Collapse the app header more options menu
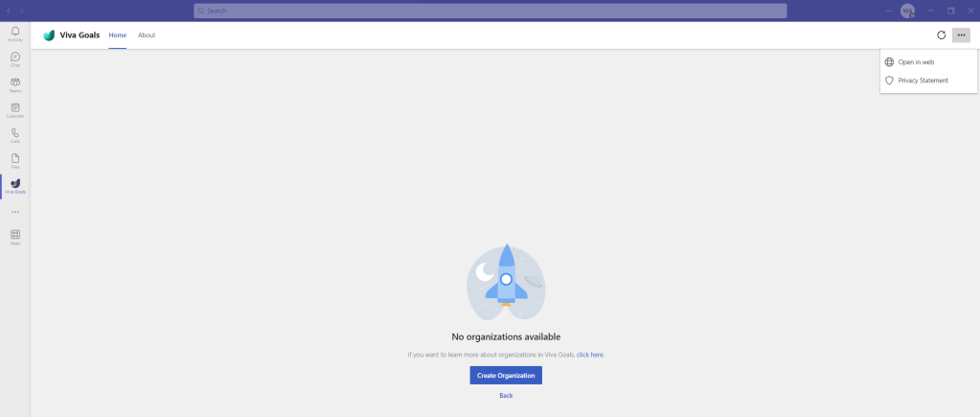This screenshot has width=980, height=417. 961,35
